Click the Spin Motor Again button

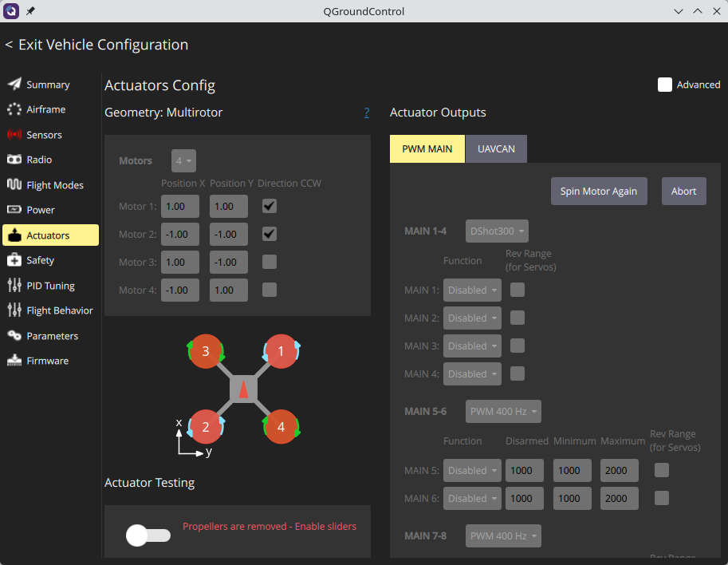tap(599, 192)
